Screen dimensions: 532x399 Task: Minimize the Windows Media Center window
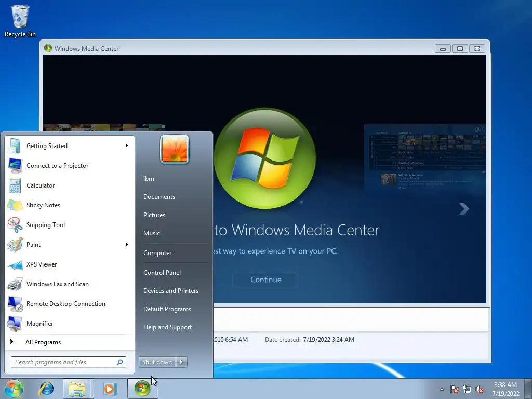tap(443, 48)
